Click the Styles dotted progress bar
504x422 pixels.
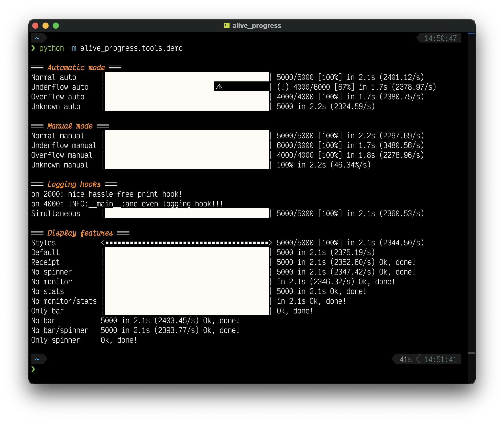point(187,242)
